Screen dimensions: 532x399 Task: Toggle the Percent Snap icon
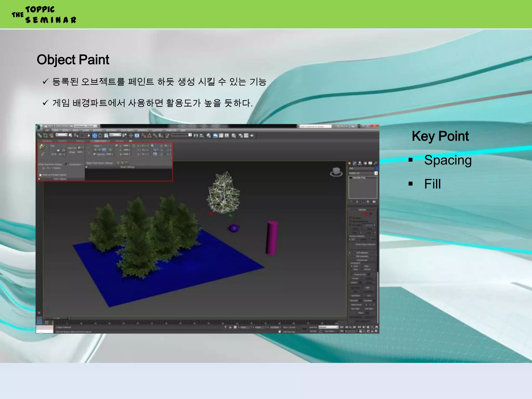[x=155, y=135]
